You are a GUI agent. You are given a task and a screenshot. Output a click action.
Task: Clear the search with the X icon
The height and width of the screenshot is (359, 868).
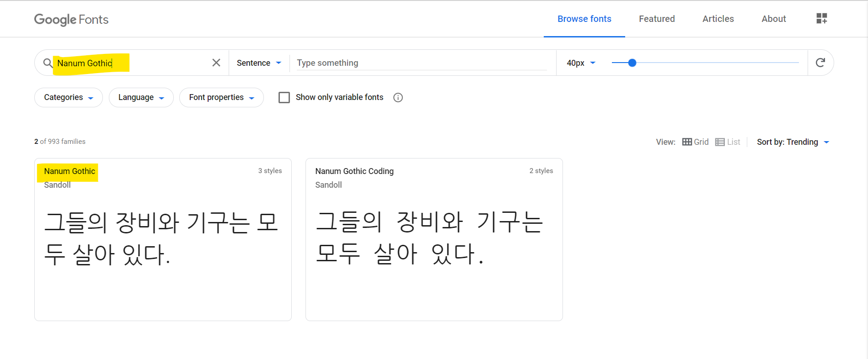[x=216, y=63]
